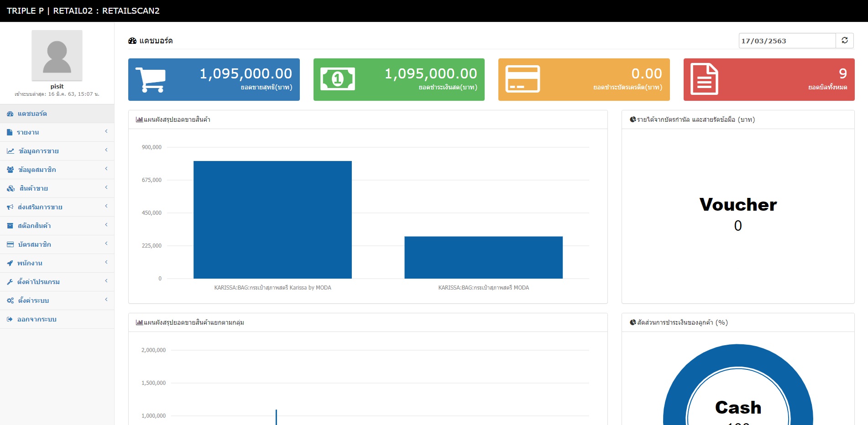
Task: Open the รายงาน menu item
Action: click(x=57, y=132)
